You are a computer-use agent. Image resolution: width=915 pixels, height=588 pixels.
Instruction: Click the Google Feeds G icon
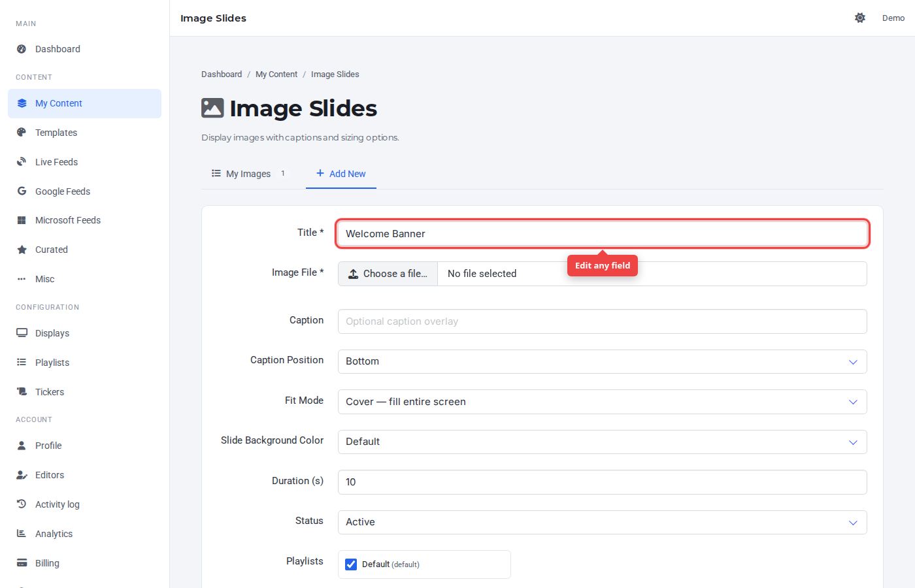tap(22, 191)
